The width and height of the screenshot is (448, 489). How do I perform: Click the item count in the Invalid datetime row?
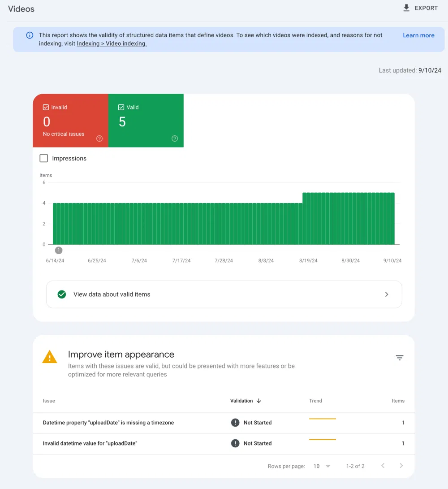click(403, 443)
